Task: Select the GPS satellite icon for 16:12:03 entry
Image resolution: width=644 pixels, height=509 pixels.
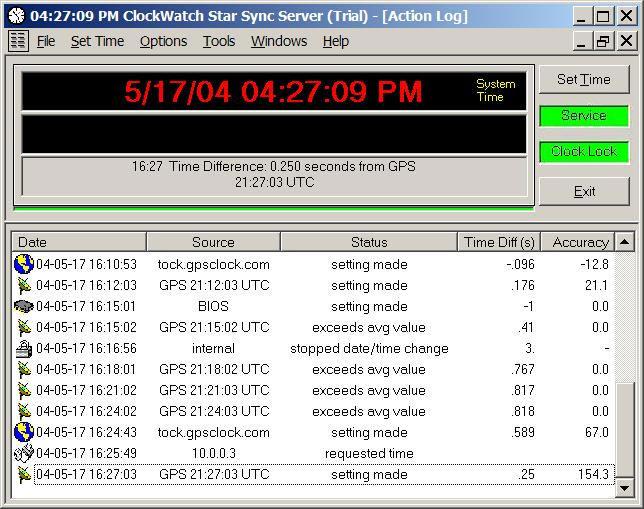Action: click(x=24, y=286)
